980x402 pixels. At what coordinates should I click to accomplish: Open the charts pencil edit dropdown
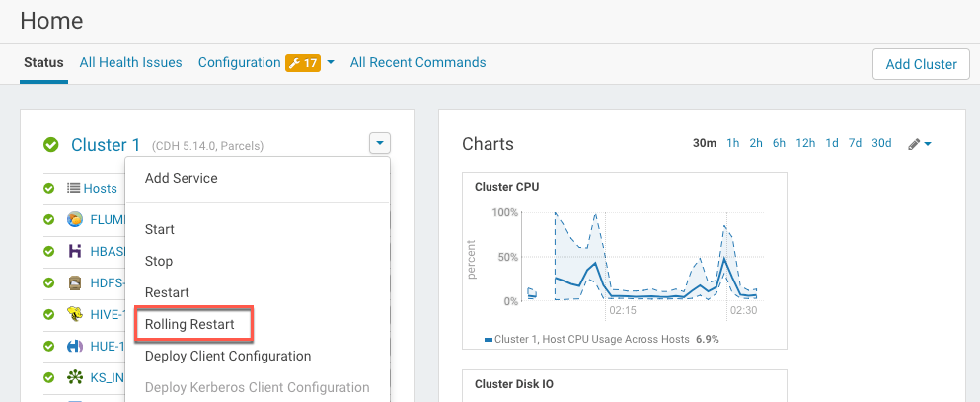click(919, 144)
